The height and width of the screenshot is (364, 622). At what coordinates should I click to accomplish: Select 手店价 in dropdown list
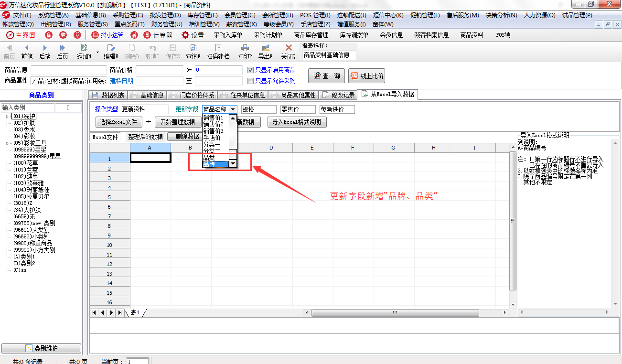(x=216, y=138)
